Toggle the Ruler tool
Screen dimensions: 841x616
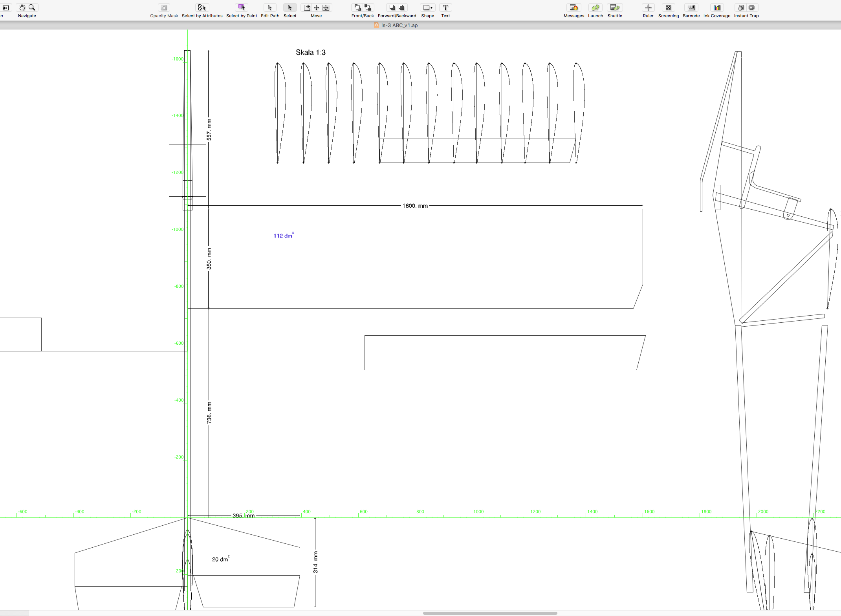click(648, 7)
